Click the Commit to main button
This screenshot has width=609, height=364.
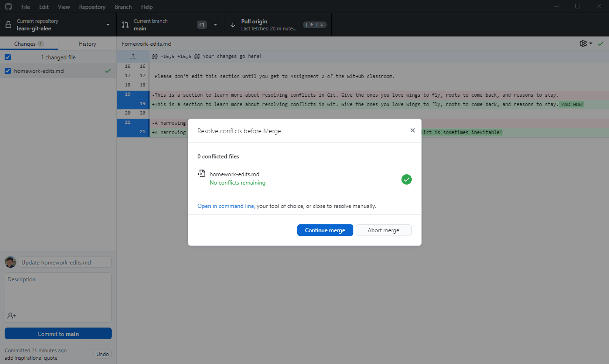(x=58, y=334)
